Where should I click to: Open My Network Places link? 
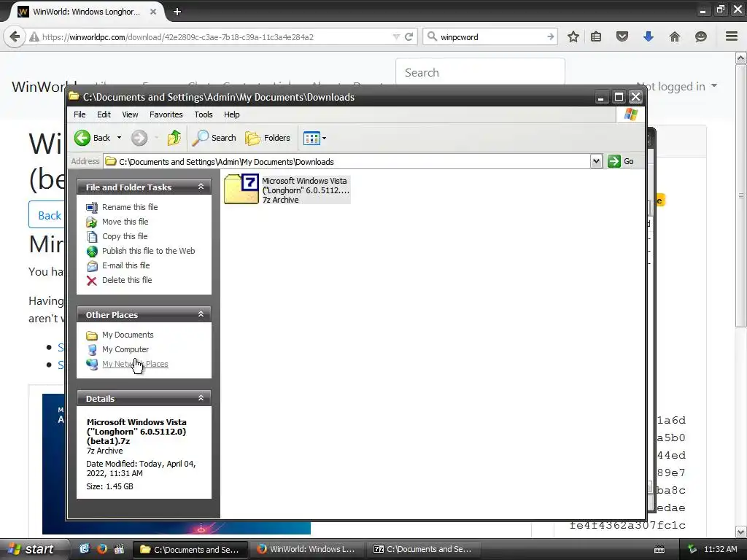tap(135, 365)
